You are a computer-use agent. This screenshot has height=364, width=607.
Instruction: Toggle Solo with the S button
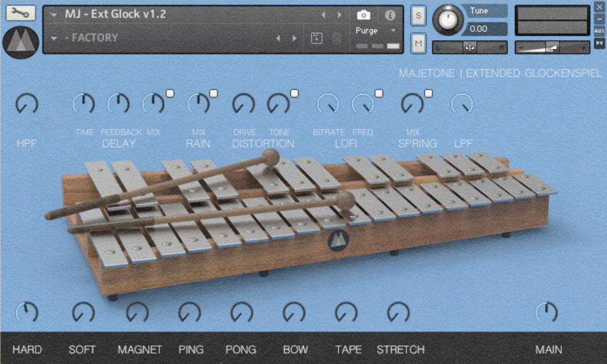[418, 16]
